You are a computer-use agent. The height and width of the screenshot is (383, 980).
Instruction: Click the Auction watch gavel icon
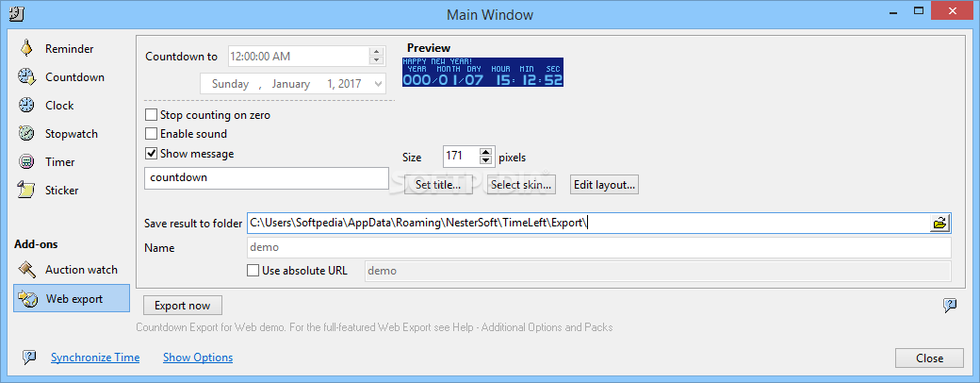(27, 269)
